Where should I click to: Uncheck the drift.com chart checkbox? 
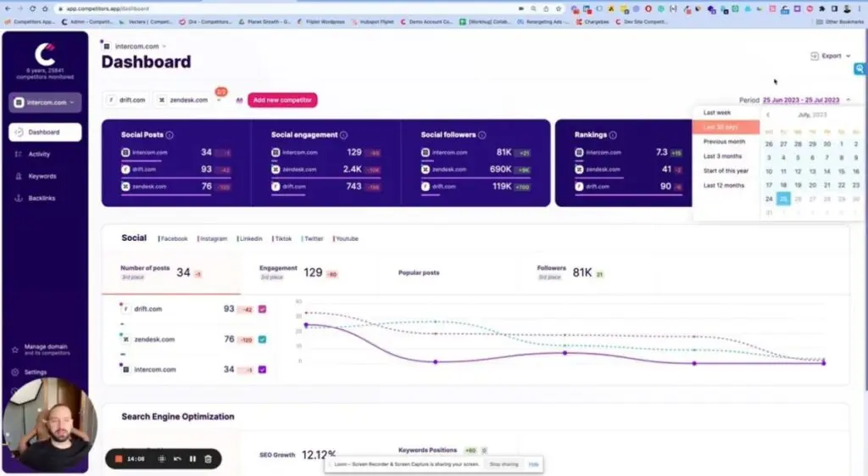coord(263,309)
